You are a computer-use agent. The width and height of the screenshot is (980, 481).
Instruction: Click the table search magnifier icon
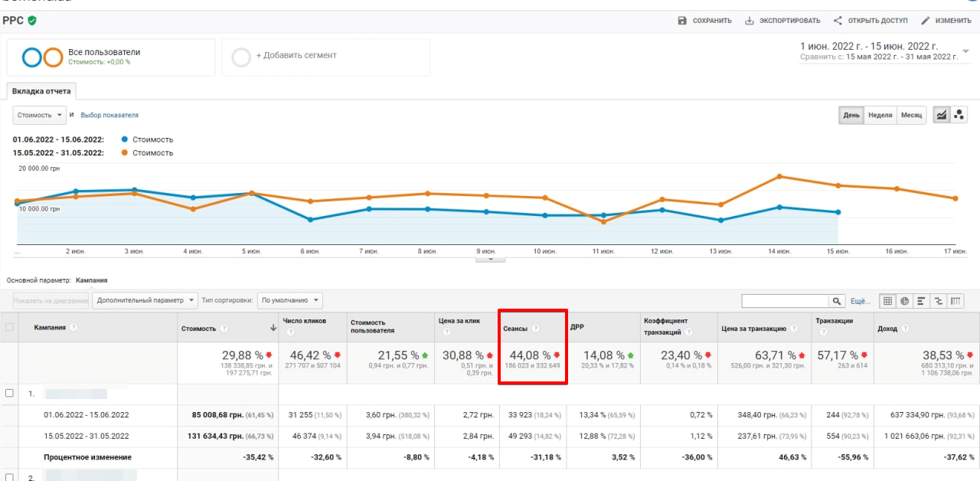tap(838, 301)
